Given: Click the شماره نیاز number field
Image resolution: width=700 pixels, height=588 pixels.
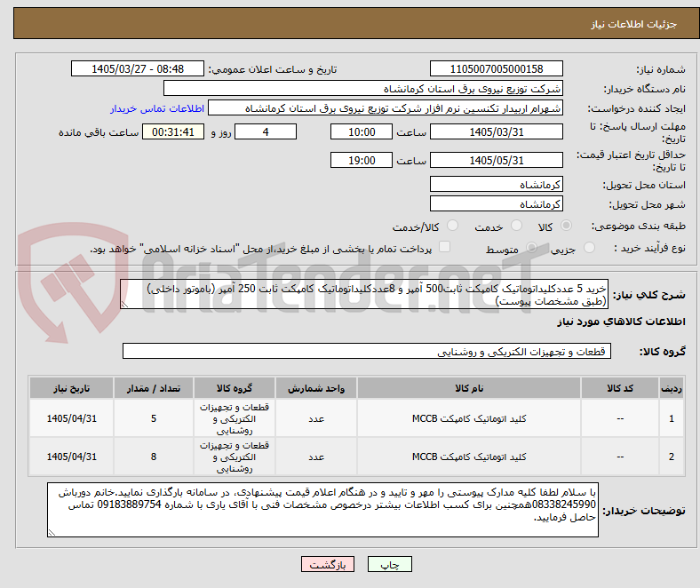Looking at the screenshot, I should tap(497, 68).
